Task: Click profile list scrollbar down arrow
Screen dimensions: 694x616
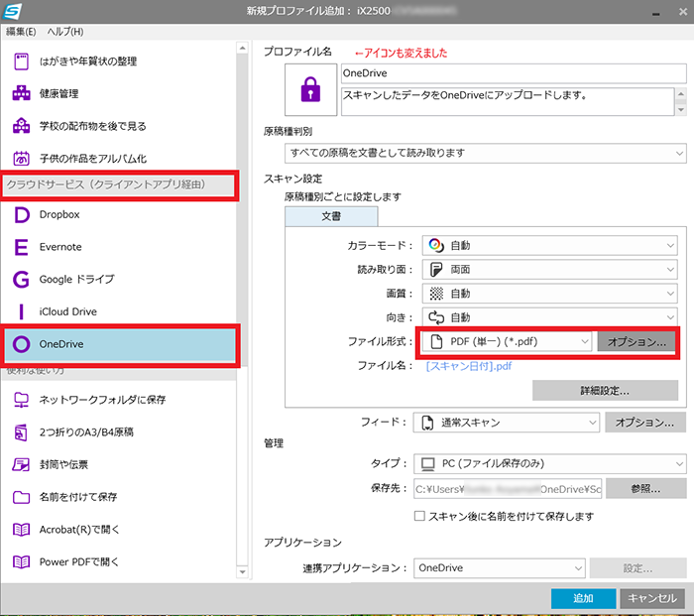Action: (x=242, y=571)
